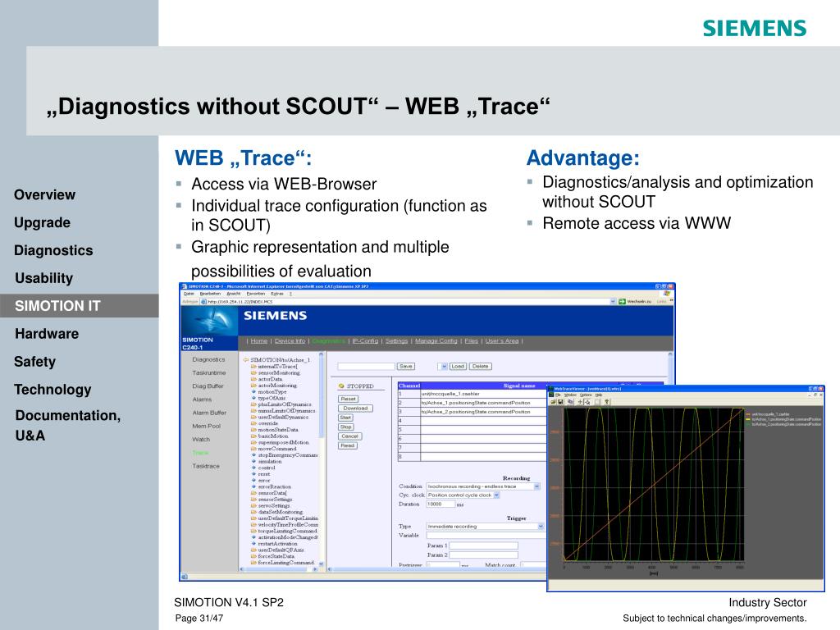Crosshair cursor icon in WebTraceViewer toolbar
The height and width of the screenshot is (630, 840).
[580, 402]
